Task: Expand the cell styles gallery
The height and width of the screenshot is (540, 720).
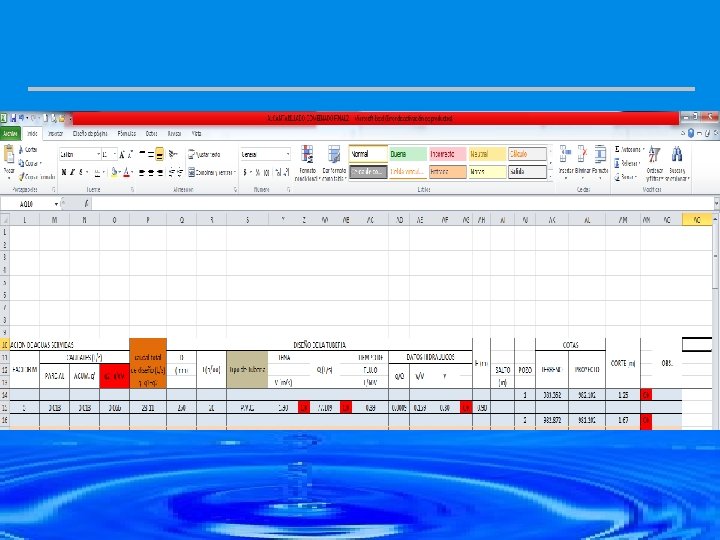Action: pyautogui.click(x=551, y=177)
